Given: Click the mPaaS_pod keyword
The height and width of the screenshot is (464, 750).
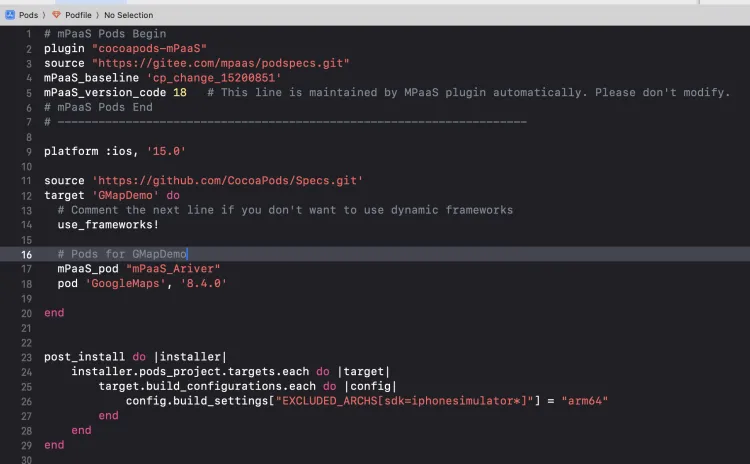Looking at the screenshot, I should 88,269.
